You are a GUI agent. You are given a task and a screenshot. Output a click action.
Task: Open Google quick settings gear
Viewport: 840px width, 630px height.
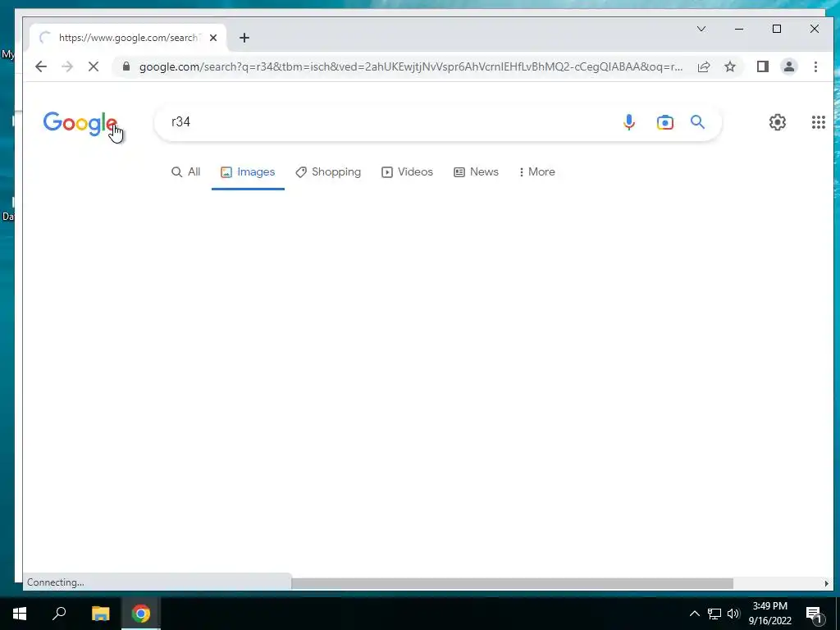778,122
